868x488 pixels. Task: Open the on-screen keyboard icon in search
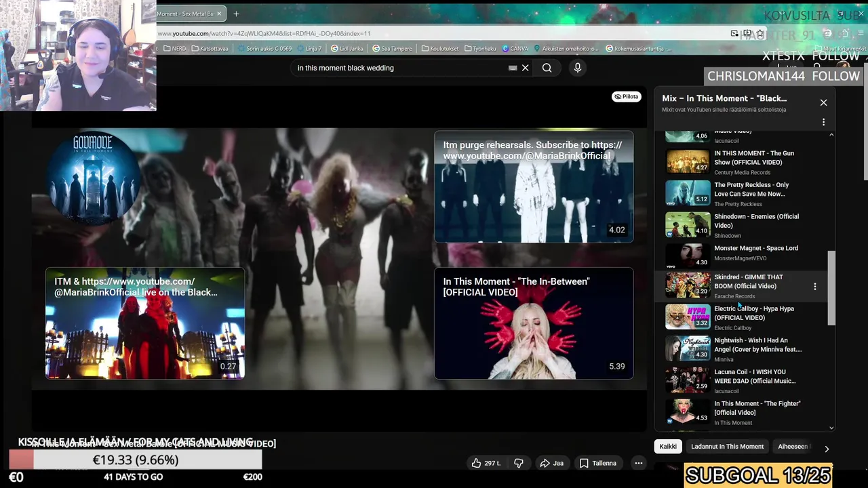(x=513, y=68)
